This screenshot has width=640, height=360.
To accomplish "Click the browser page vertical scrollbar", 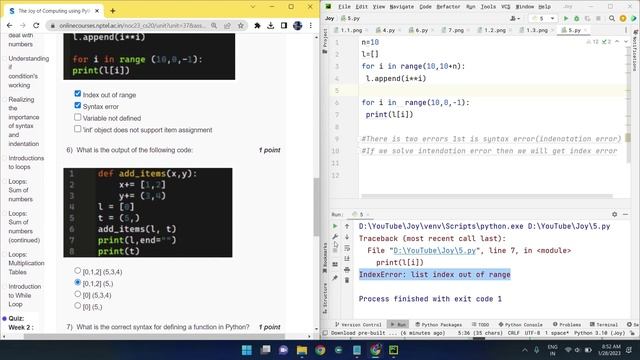I will [316, 207].
